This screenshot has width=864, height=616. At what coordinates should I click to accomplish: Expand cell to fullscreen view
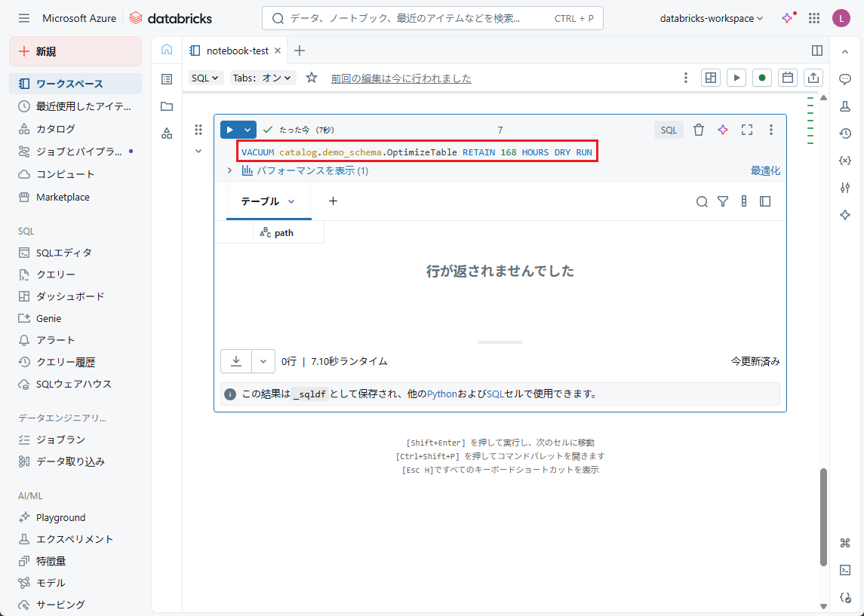pos(747,130)
